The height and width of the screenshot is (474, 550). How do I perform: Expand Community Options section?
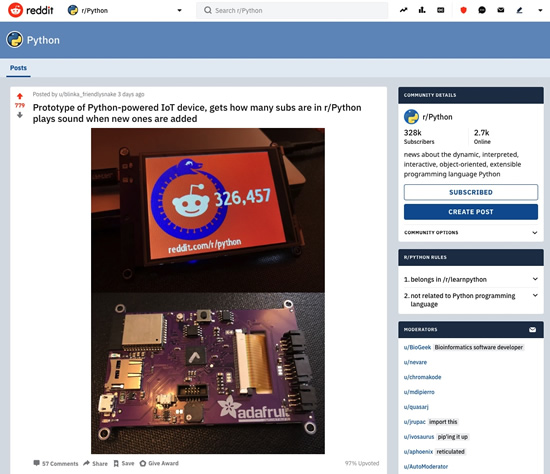471,232
